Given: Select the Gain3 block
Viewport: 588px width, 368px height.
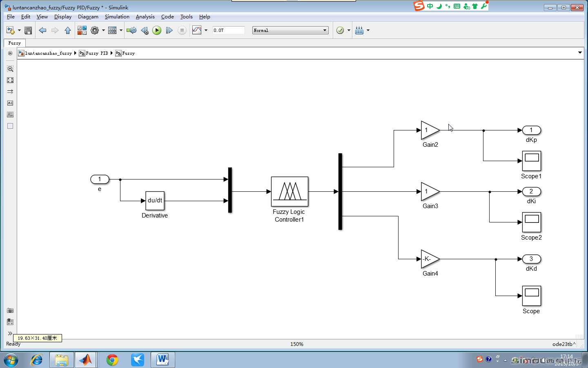Looking at the screenshot, I should (430, 192).
